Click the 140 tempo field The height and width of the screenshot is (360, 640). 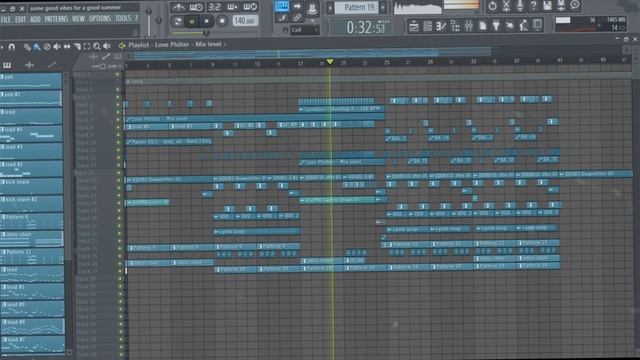[x=244, y=20]
